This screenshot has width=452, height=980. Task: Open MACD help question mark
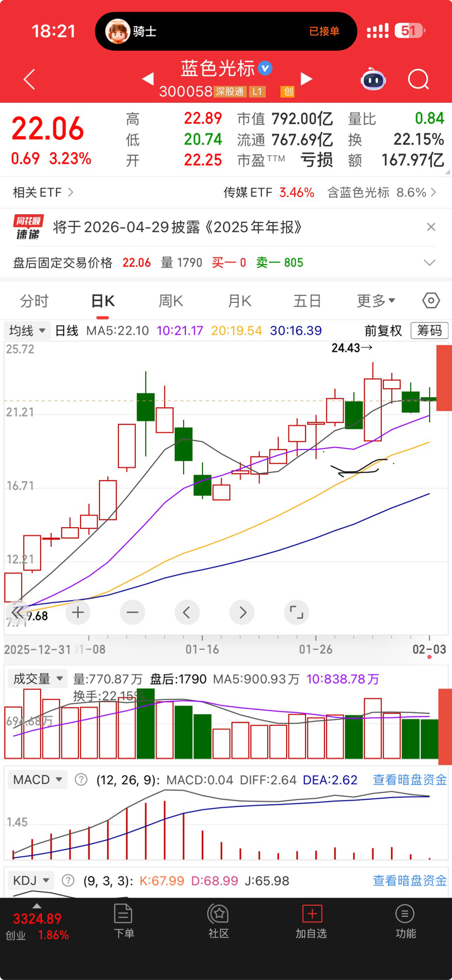pyautogui.click(x=81, y=779)
